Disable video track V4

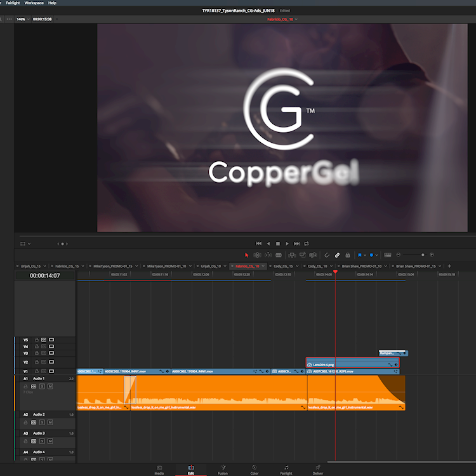tap(51, 347)
